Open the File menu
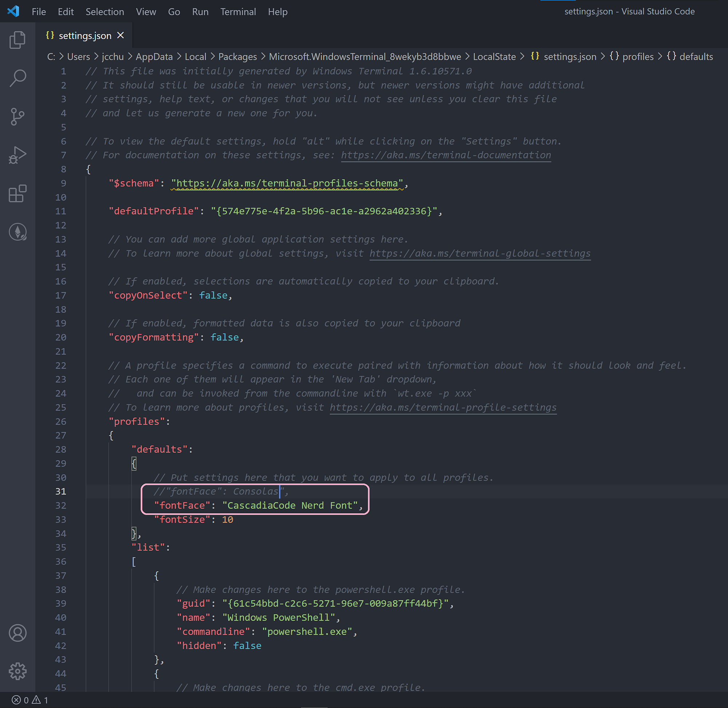This screenshot has height=708, width=728. (39, 12)
